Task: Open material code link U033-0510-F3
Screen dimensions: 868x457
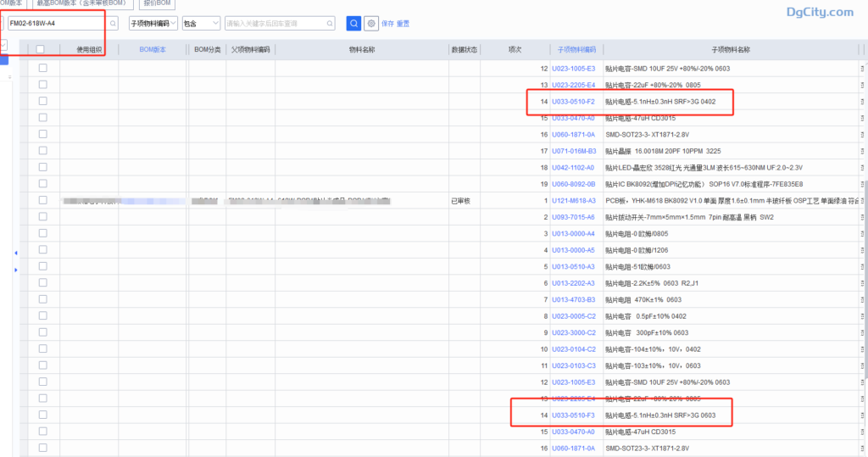Action: (x=574, y=415)
